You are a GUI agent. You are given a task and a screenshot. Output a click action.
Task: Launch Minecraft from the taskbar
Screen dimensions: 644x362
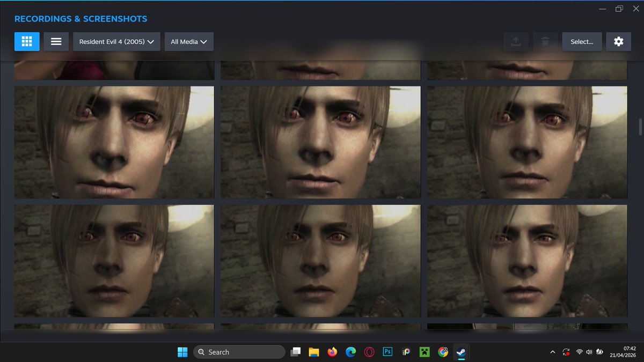point(425,352)
